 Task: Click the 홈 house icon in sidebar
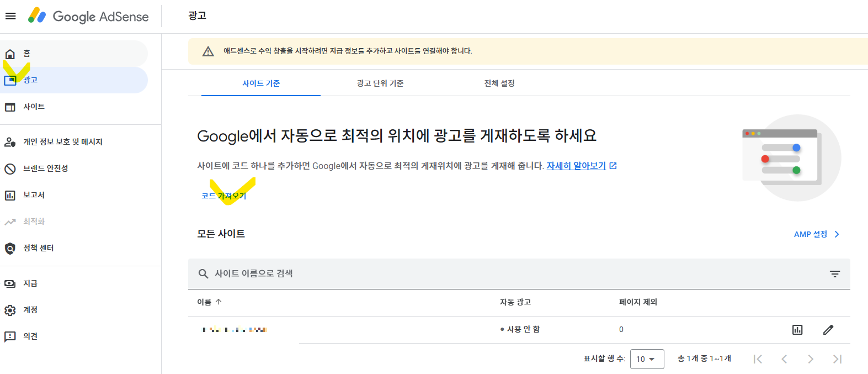pyautogui.click(x=10, y=54)
